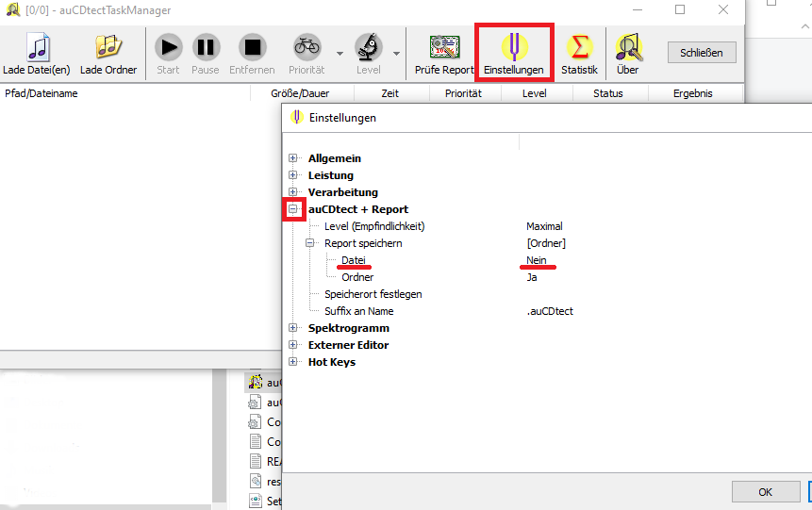Click the Status column header
The width and height of the screenshot is (812, 510).
pos(610,93)
